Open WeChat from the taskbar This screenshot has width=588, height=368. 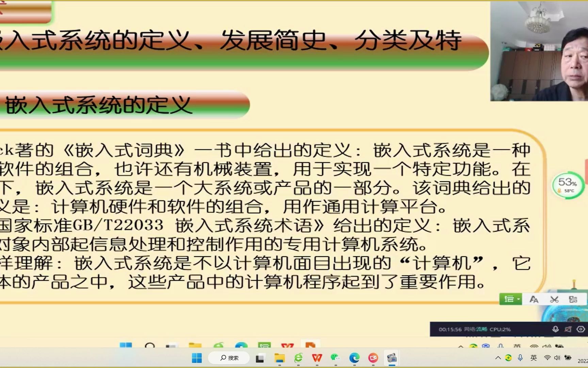tap(335, 358)
